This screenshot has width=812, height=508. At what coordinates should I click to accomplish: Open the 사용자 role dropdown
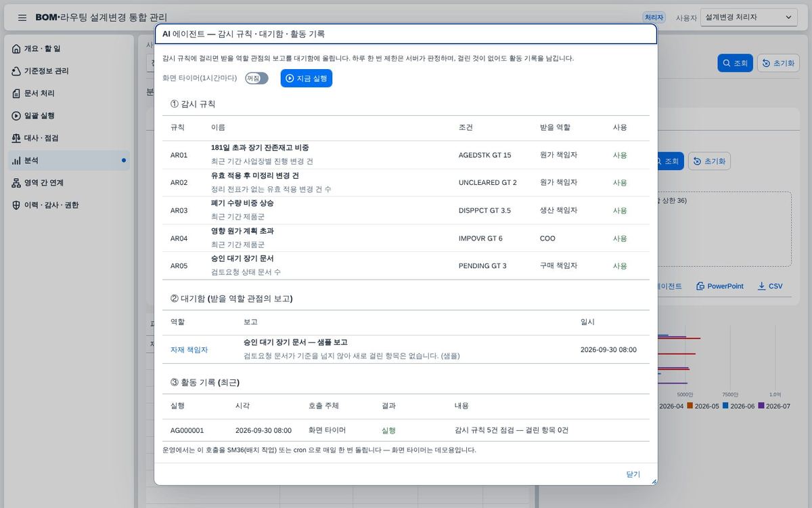(749, 17)
